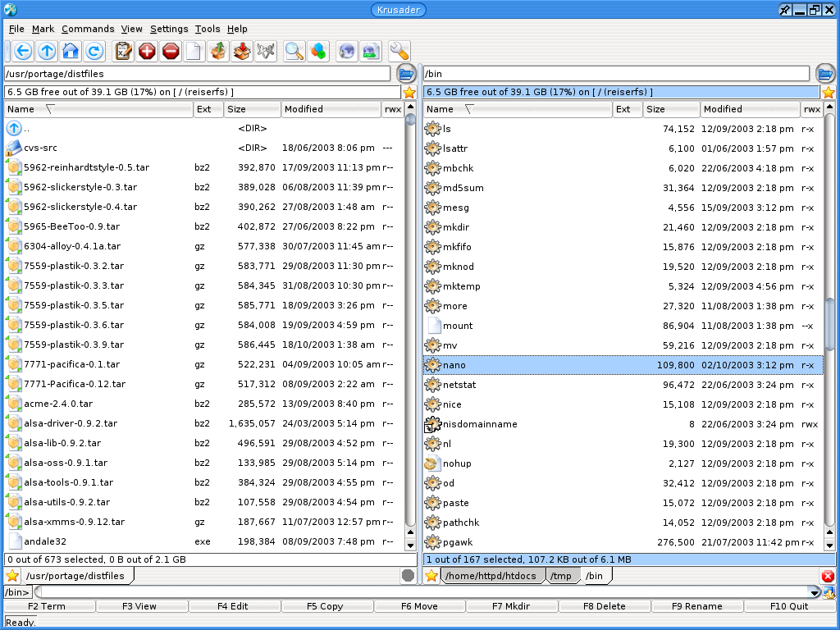
Task: Click the grey stop icon in left tab bar
Action: pyautogui.click(x=409, y=576)
